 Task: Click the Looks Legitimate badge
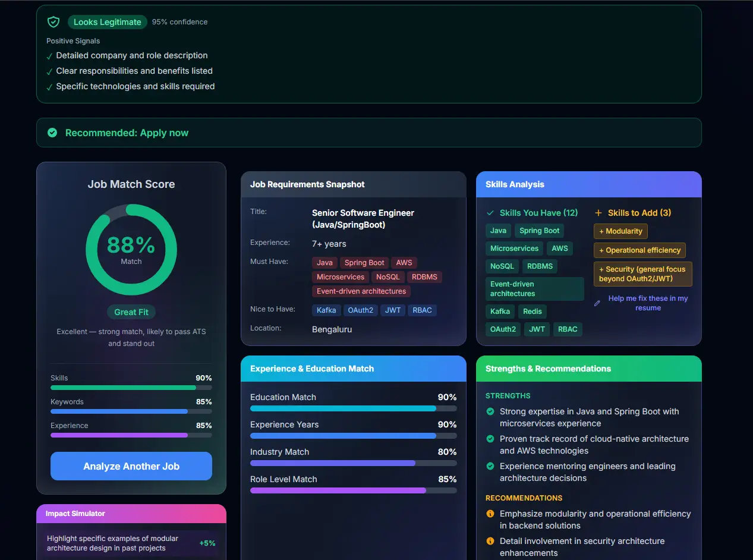click(107, 21)
